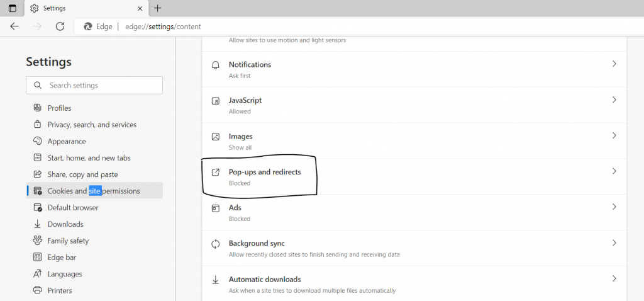Click the JavaScript setting icon
The height and width of the screenshot is (301, 644).
(x=216, y=101)
